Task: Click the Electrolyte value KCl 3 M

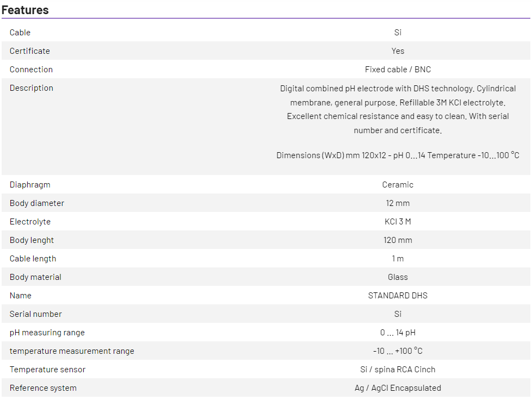Action: tap(398, 222)
